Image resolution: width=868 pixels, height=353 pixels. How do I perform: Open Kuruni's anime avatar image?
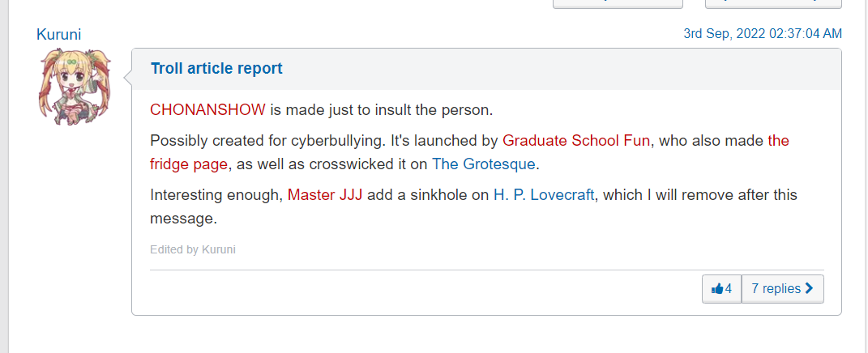[75, 86]
